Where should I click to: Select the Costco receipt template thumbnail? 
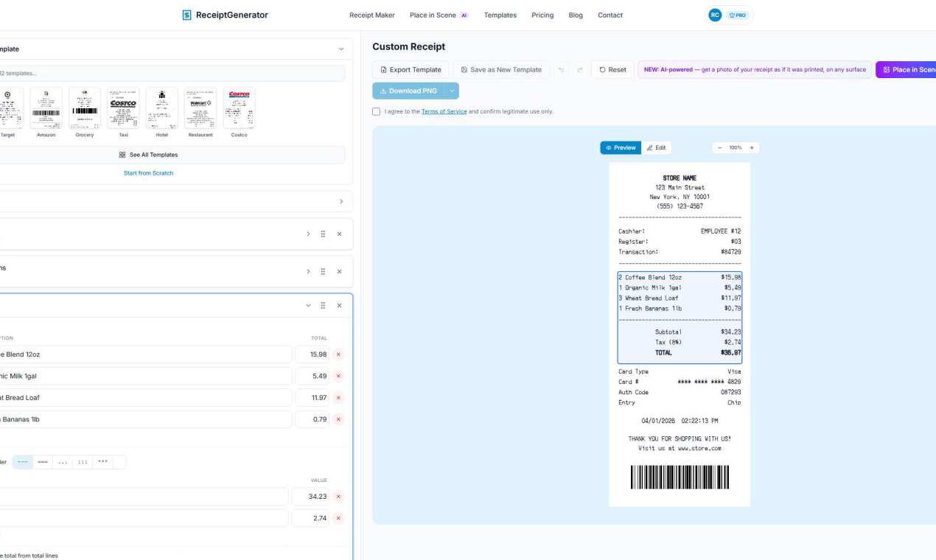(x=239, y=108)
